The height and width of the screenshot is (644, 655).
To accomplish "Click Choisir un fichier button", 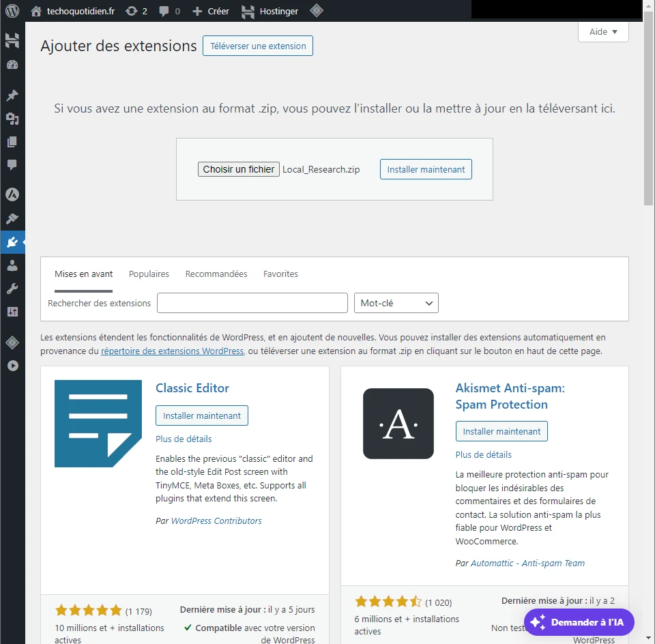I will pyautogui.click(x=239, y=169).
